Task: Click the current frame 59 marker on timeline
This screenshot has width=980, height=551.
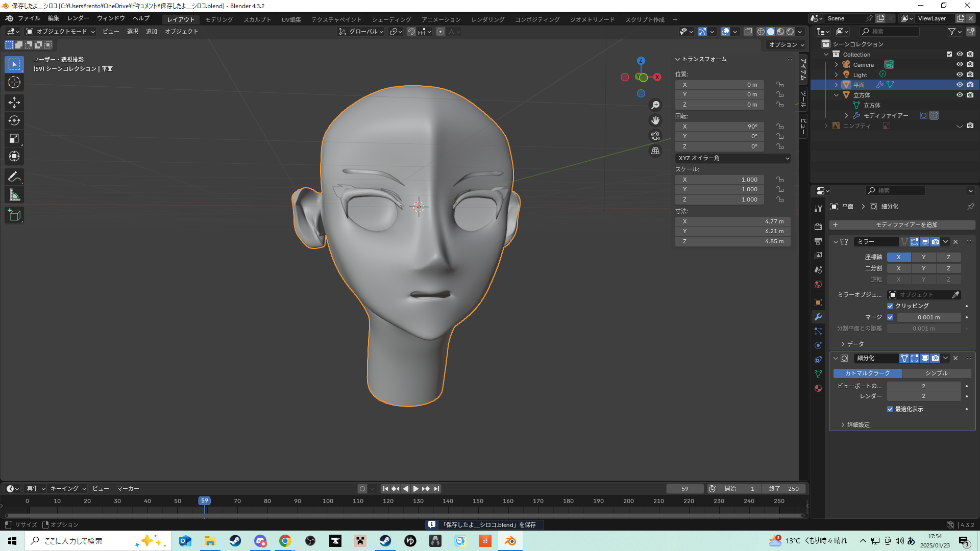Action: tap(205, 501)
